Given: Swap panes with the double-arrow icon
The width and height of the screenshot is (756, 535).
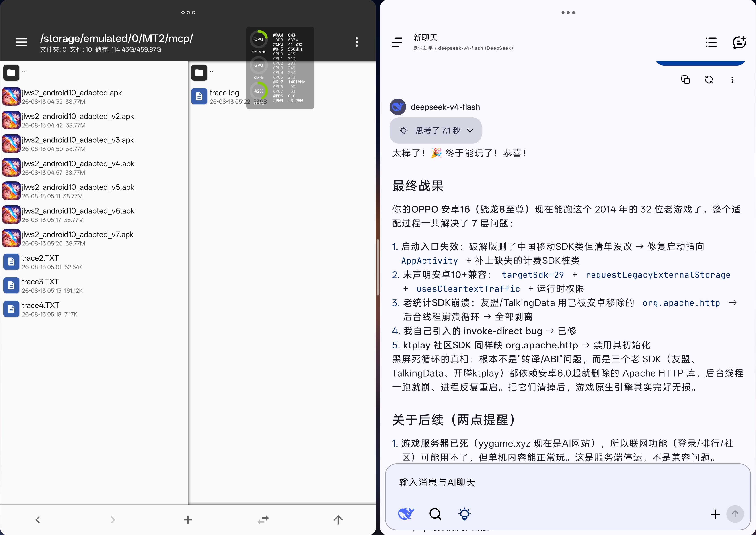Looking at the screenshot, I should (263, 520).
